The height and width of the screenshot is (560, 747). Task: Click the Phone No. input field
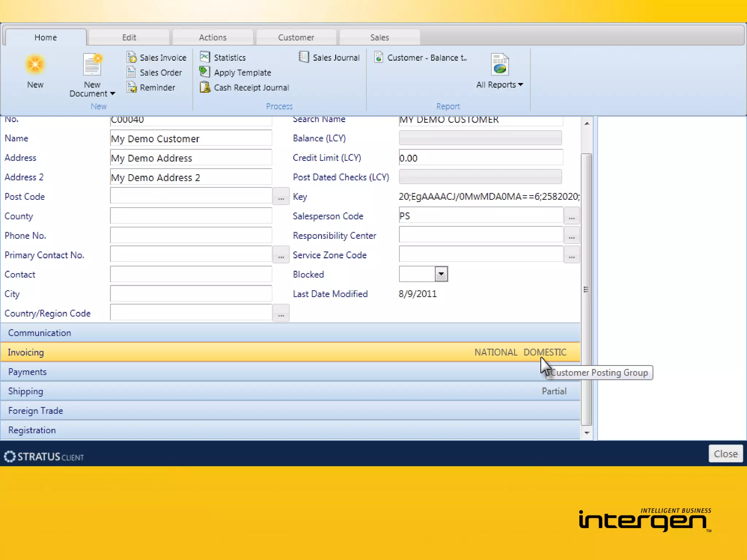point(191,235)
